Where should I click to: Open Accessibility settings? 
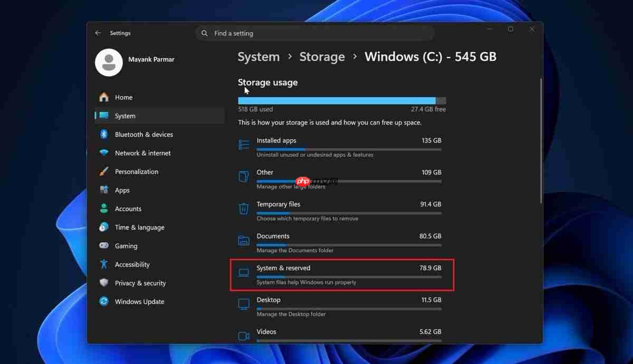pos(159,264)
